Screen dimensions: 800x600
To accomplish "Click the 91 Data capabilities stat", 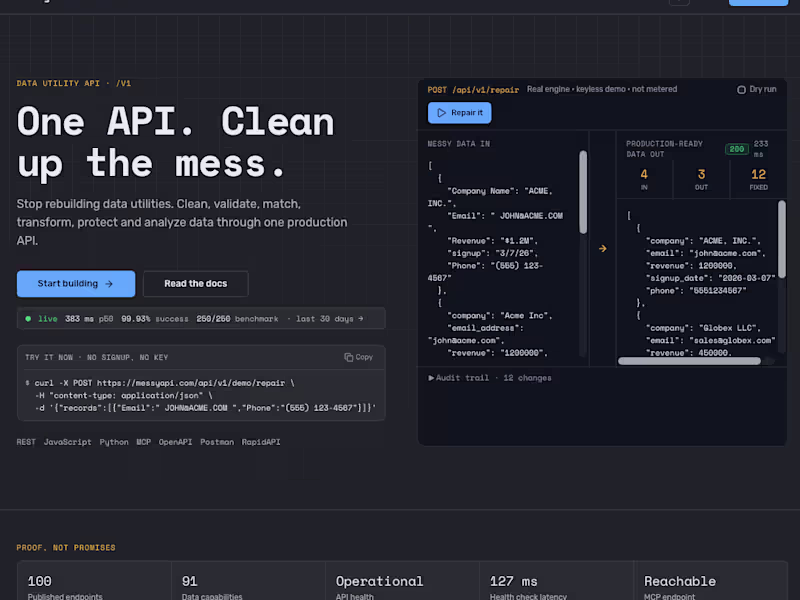I will click(248, 582).
